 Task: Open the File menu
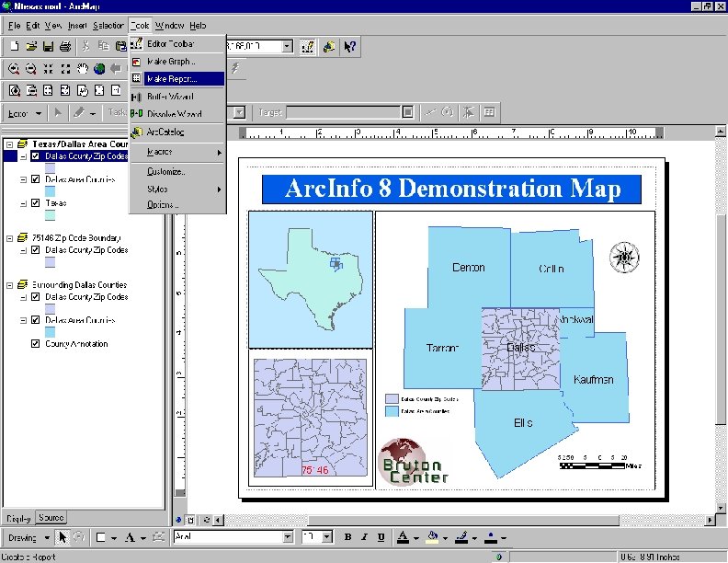point(14,26)
